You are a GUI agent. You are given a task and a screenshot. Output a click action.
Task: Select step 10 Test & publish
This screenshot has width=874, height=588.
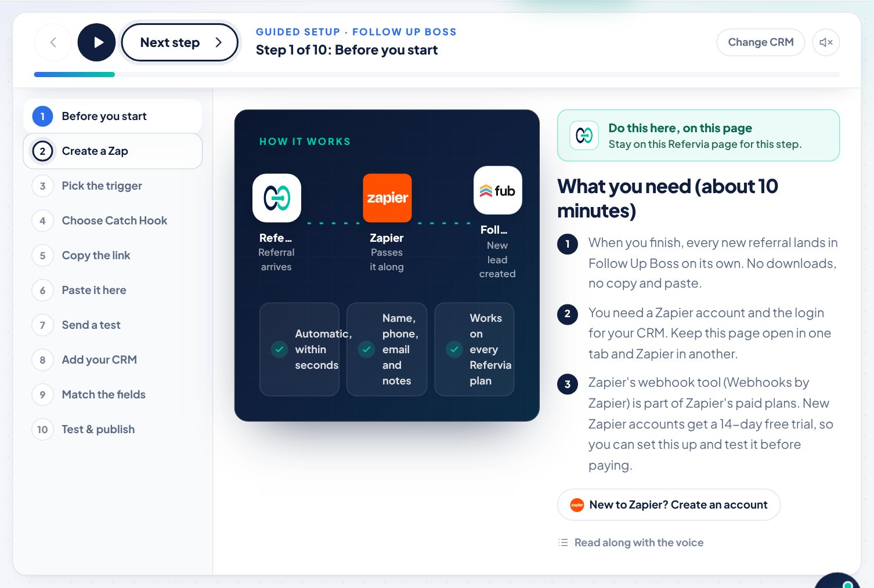pyautogui.click(x=113, y=429)
